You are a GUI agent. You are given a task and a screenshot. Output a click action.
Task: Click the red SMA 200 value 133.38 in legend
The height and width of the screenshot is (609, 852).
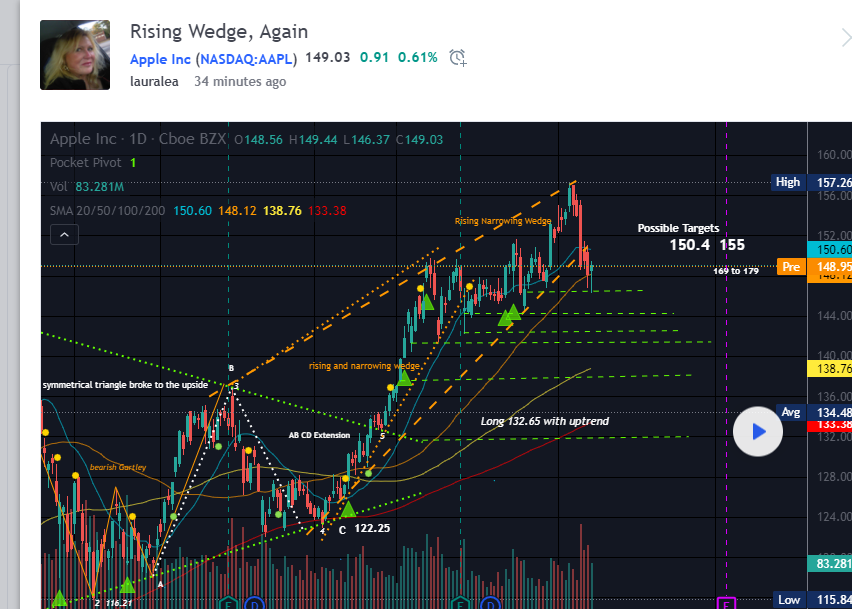pos(327,211)
